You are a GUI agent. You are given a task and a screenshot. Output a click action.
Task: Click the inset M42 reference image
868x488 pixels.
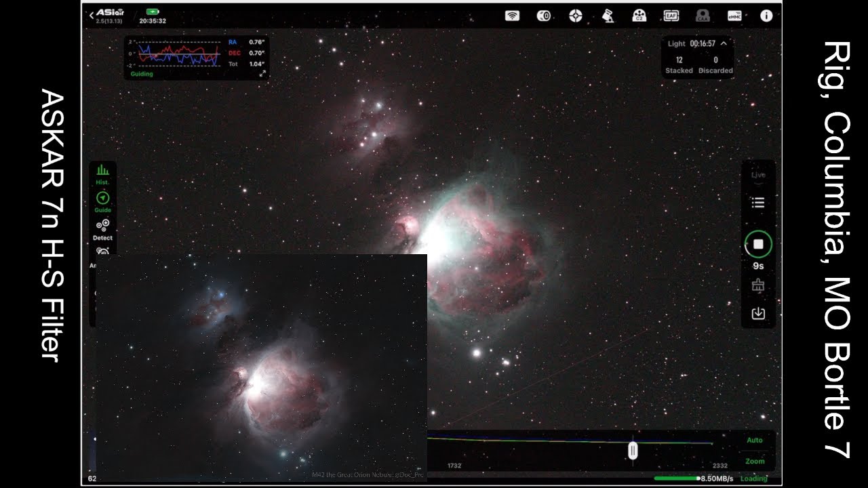pos(262,367)
